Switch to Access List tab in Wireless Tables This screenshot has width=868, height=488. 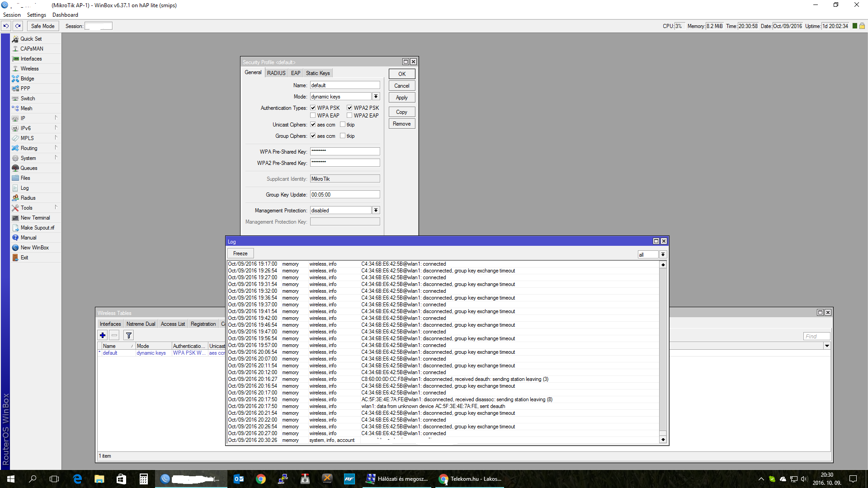tap(173, 324)
